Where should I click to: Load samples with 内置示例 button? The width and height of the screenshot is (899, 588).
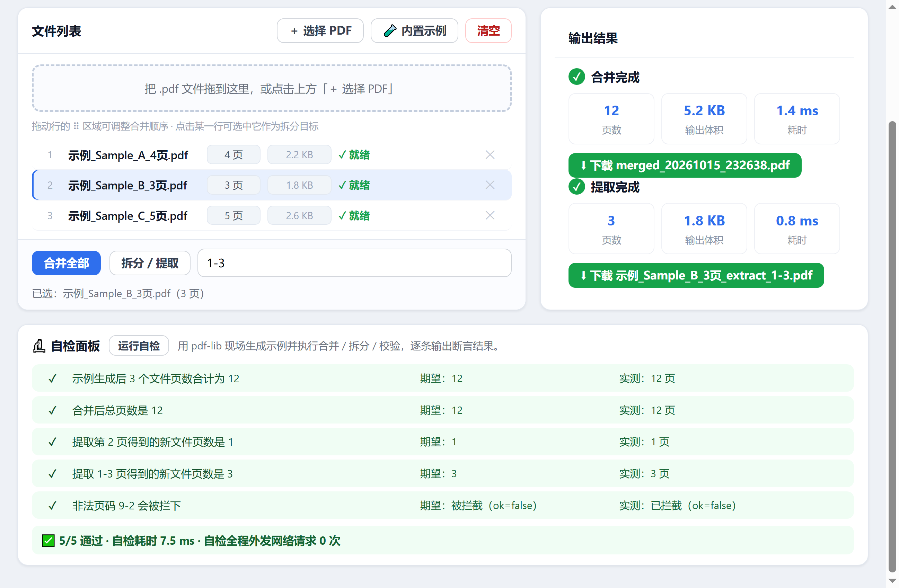[x=414, y=30]
